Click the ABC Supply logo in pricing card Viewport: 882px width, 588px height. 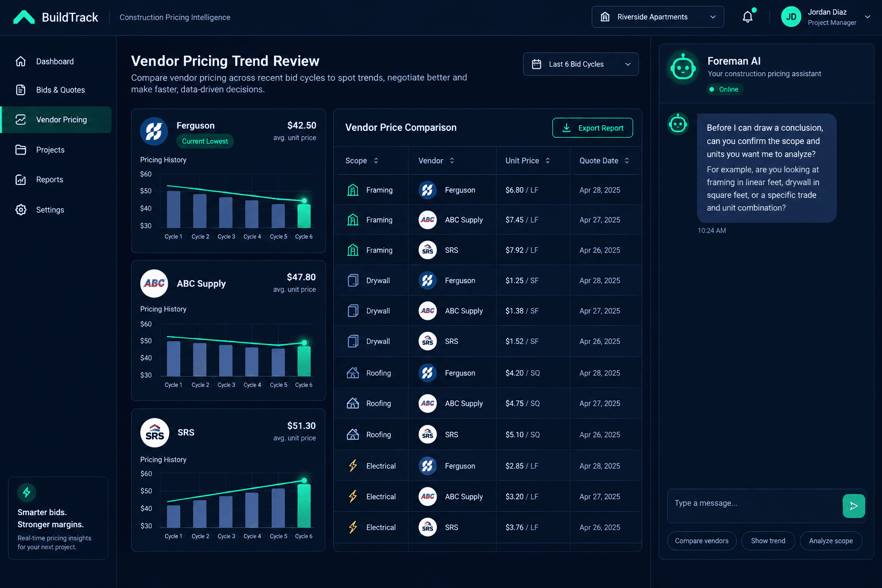click(154, 284)
